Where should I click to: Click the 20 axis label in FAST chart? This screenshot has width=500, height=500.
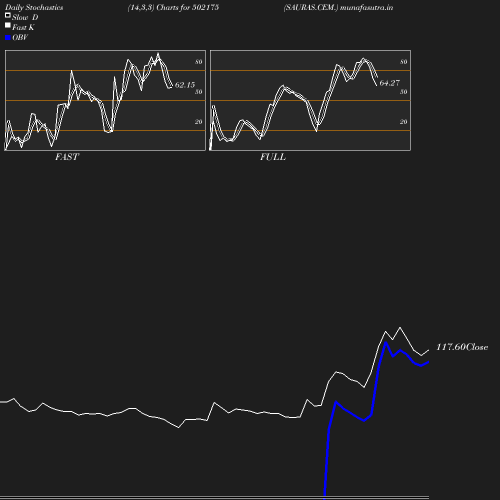(x=199, y=122)
